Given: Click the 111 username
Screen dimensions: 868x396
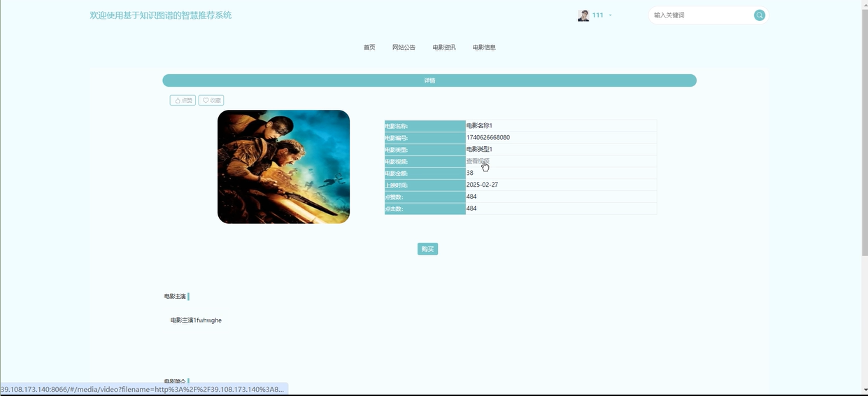Looking at the screenshot, I should [x=598, y=15].
